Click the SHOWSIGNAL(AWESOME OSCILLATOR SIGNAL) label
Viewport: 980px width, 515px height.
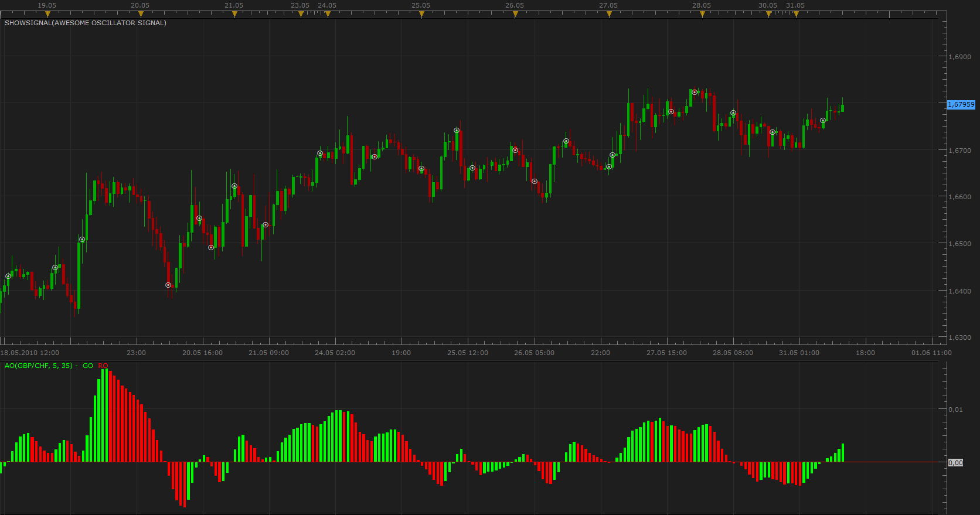(86, 23)
